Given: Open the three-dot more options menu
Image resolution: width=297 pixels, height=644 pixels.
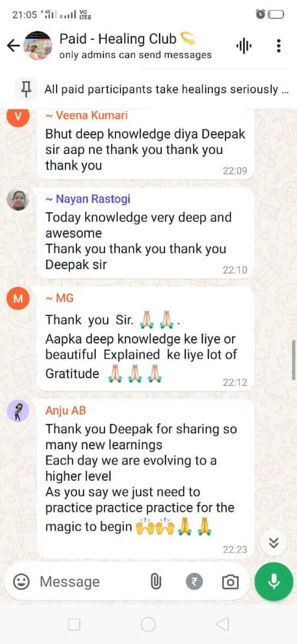Looking at the screenshot, I should [279, 46].
